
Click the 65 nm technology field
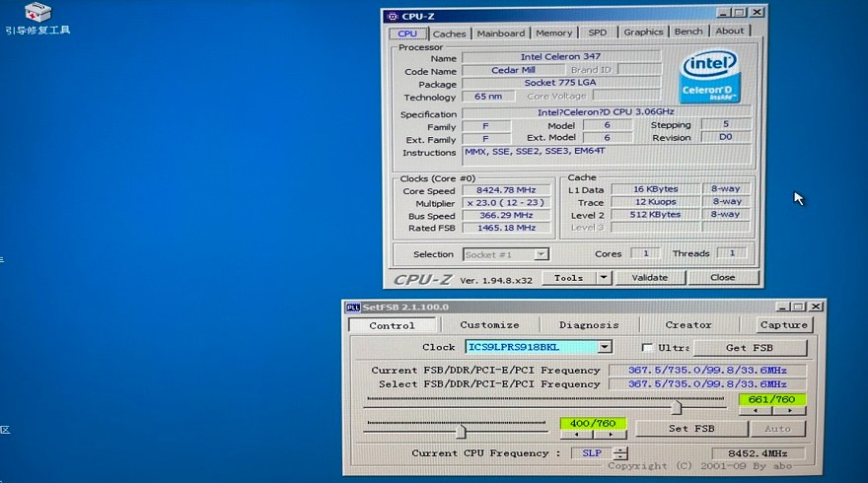pos(488,97)
